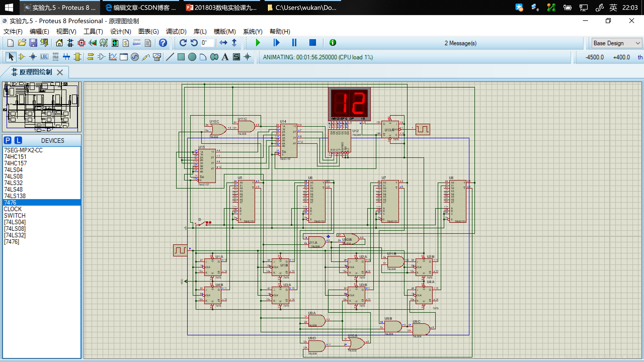
Task: Open the 文件(F) menu
Action: (13, 31)
